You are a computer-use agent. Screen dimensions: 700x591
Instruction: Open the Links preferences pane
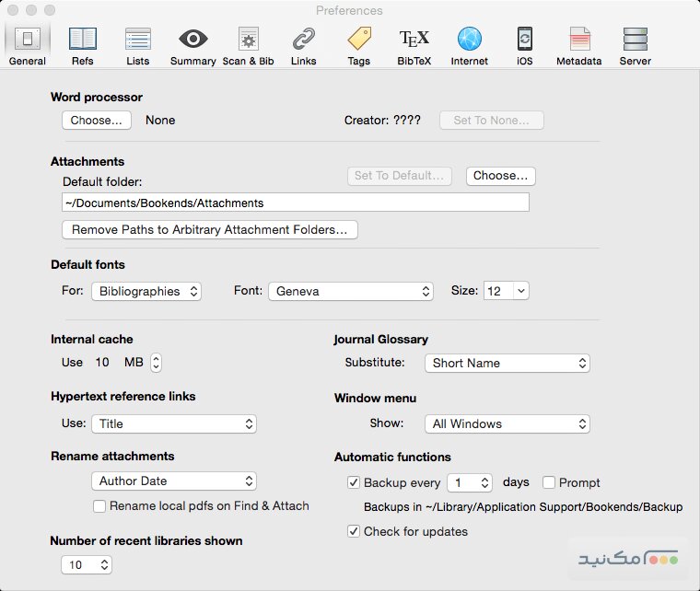pyautogui.click(x=303, y=45)
